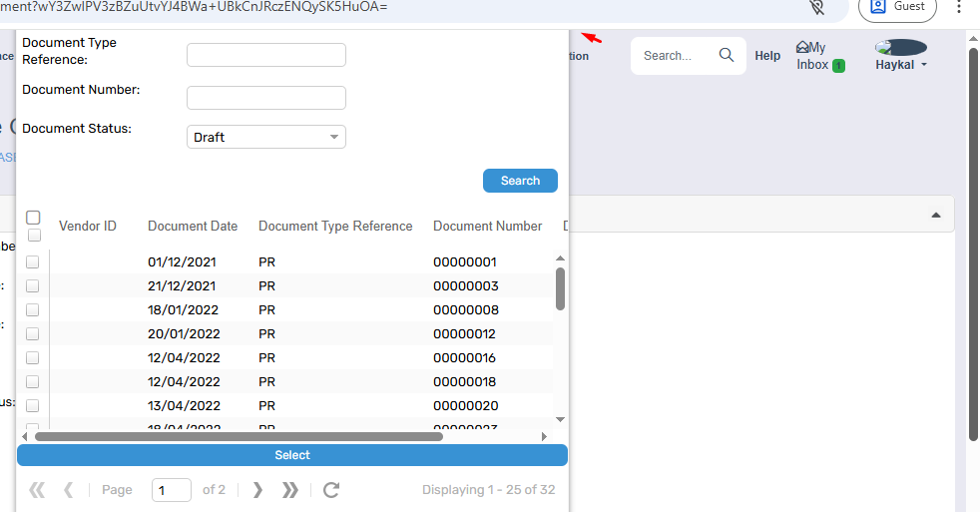Image resolution: width=980 pixels, height=512 pixels.
Task: Go to the next page
Action: [x=257, y=490]
